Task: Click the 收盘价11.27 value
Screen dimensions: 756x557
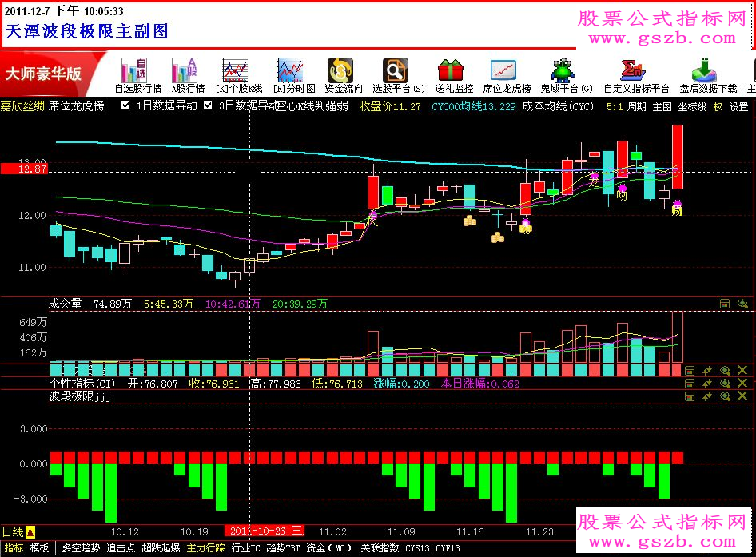Action: pyautogui.click(x=389, y=106)
